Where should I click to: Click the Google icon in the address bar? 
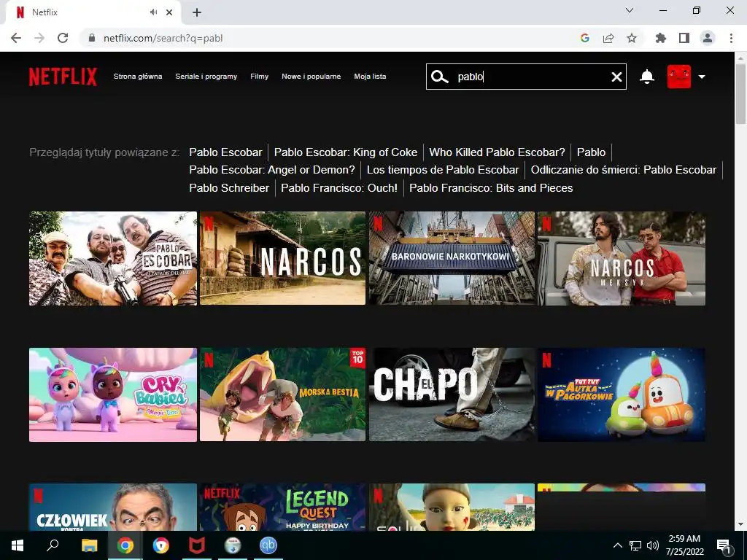[x=585, y=38]
